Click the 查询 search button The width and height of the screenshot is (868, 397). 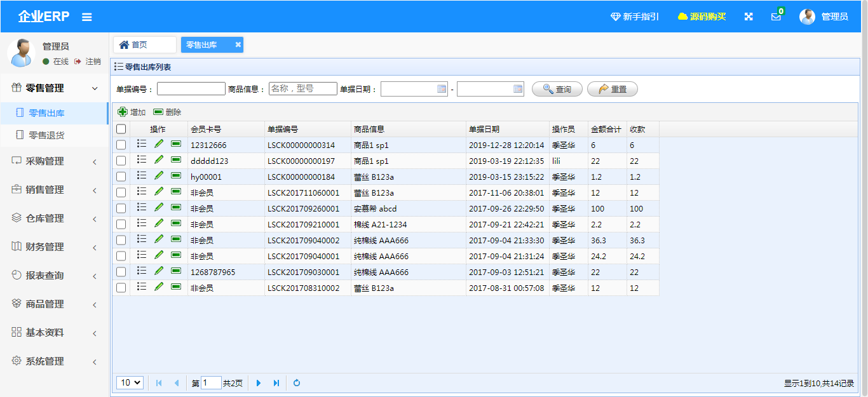click(x=557, y=90)
